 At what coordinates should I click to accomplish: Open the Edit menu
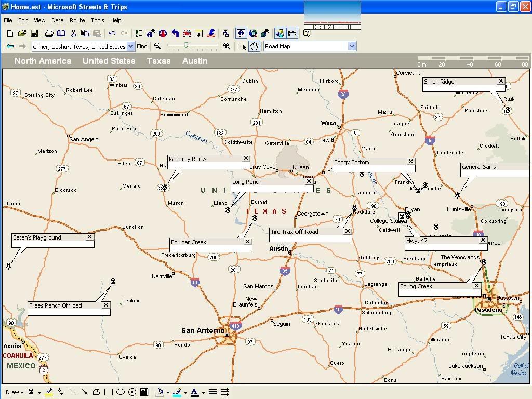[x=23, y=20]
